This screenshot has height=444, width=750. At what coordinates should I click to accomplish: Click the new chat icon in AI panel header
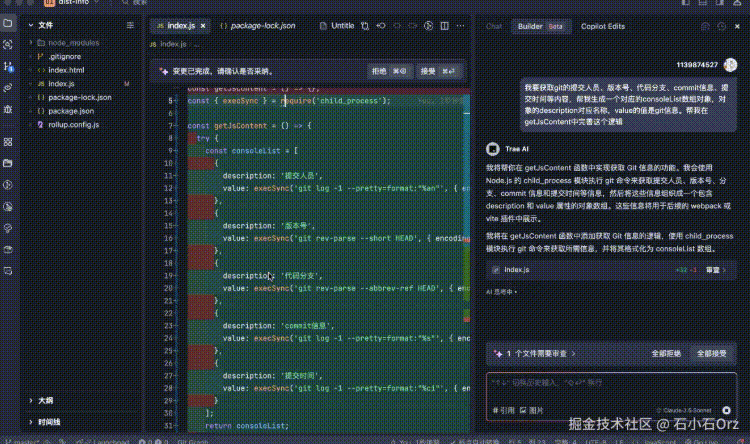point(705,26)
